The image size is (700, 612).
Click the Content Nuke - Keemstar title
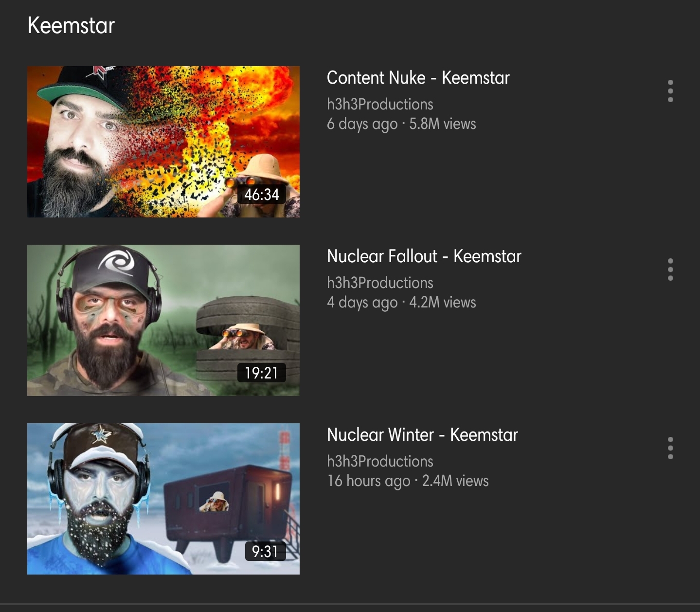pos(418,78)
